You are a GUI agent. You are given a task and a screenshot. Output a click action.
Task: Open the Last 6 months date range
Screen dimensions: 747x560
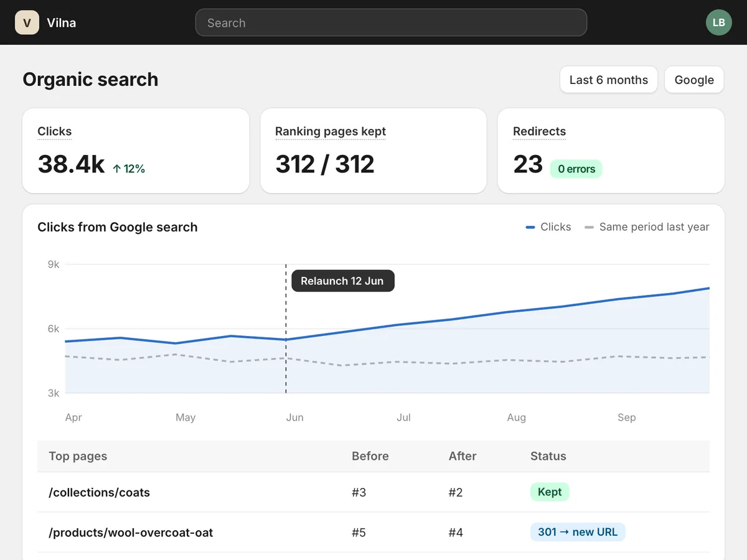coord(608,80)
